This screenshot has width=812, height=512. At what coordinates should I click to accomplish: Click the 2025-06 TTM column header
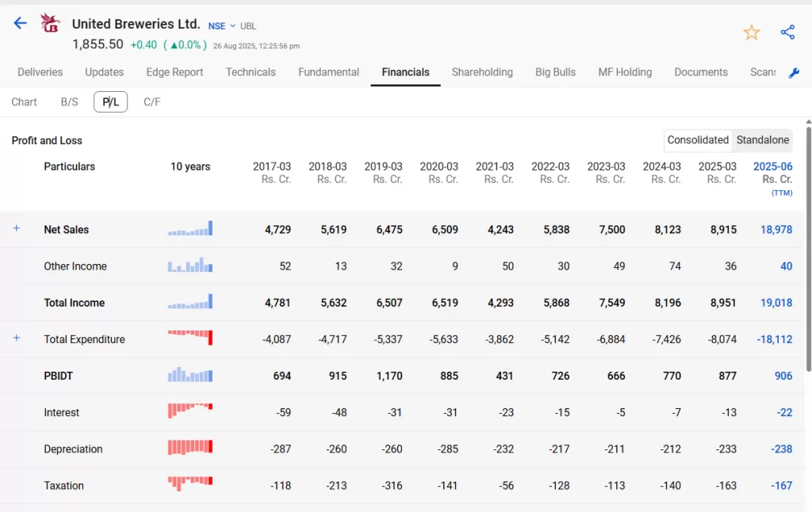coord(772,178)
